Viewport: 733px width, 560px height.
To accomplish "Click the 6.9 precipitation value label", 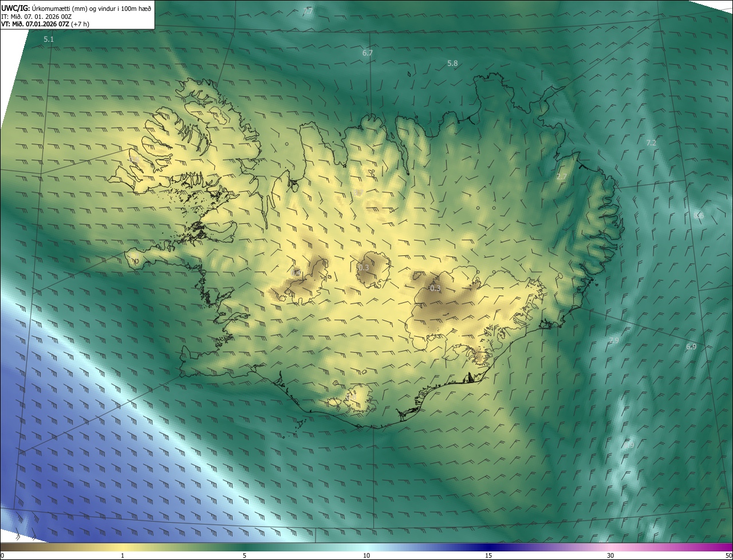I will [x=691, y=347].
